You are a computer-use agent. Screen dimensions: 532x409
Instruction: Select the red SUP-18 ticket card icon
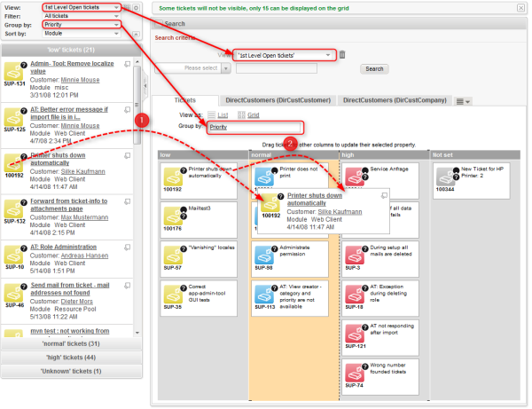click(355, 295)
